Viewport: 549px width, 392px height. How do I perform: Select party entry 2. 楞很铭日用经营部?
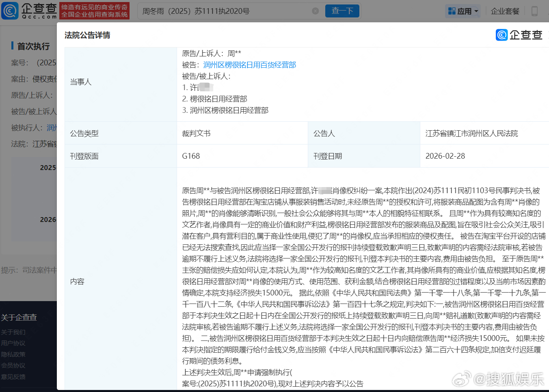pos(214,99)
